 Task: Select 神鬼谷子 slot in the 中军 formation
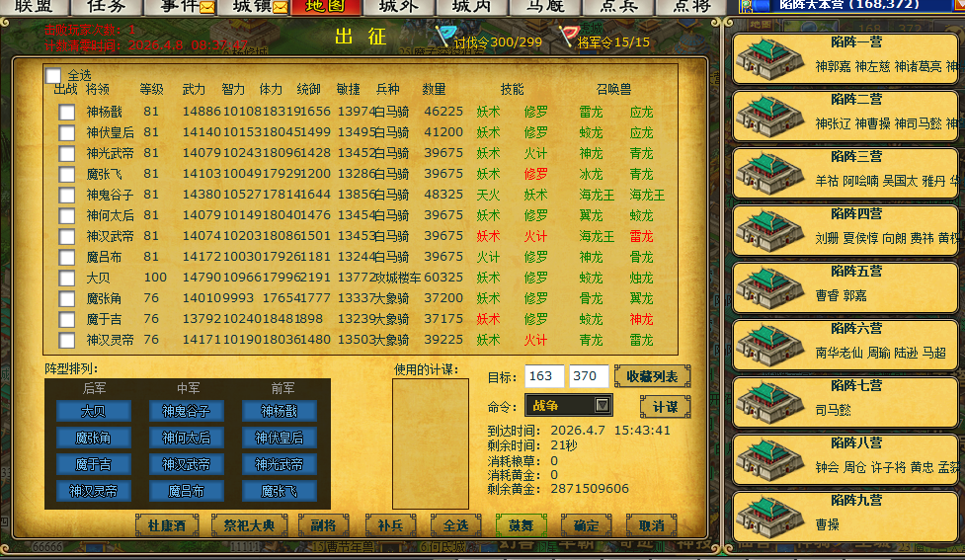187,411
